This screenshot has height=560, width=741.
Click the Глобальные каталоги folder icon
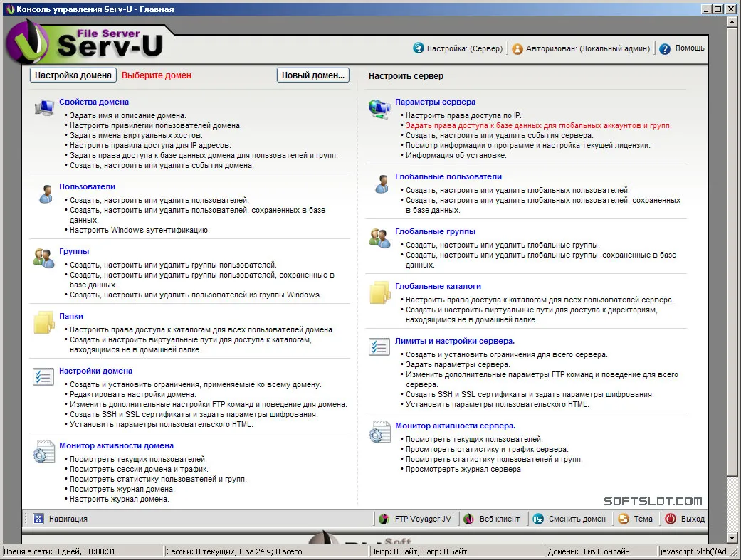[380, 292]
